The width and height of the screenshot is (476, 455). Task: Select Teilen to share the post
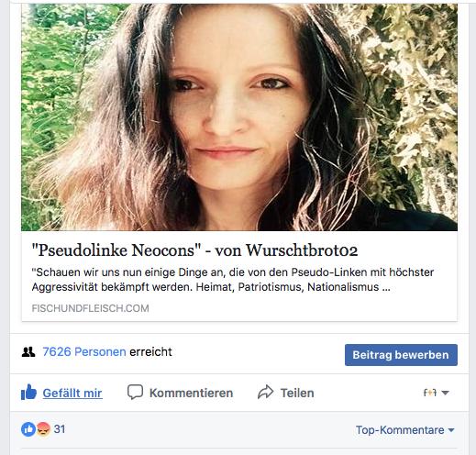click(297, 393)
